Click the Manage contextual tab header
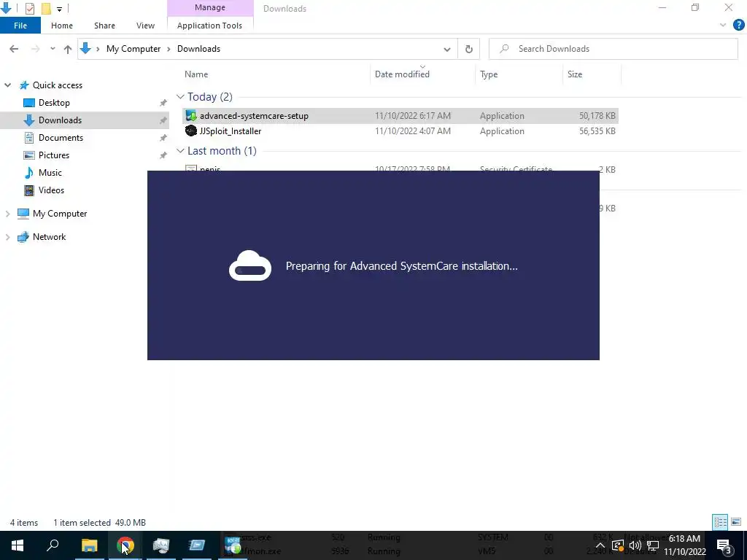Image resolution: width=747 pixels, height=560 pixels. coord(210,7)
